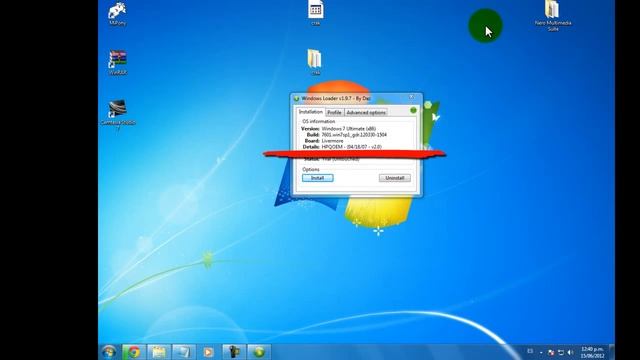Select the Nero Multimedia Suite folder
The height and width of the screenshot is (360, 640).
pos(553,16)
